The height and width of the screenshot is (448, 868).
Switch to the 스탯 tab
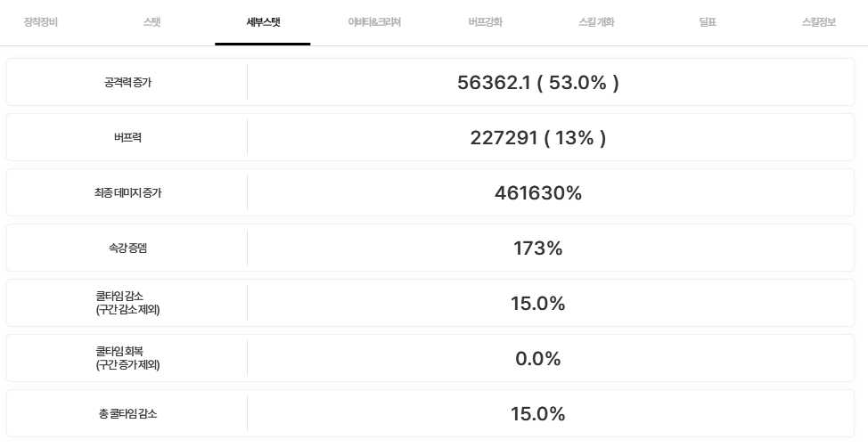[151, 22]
